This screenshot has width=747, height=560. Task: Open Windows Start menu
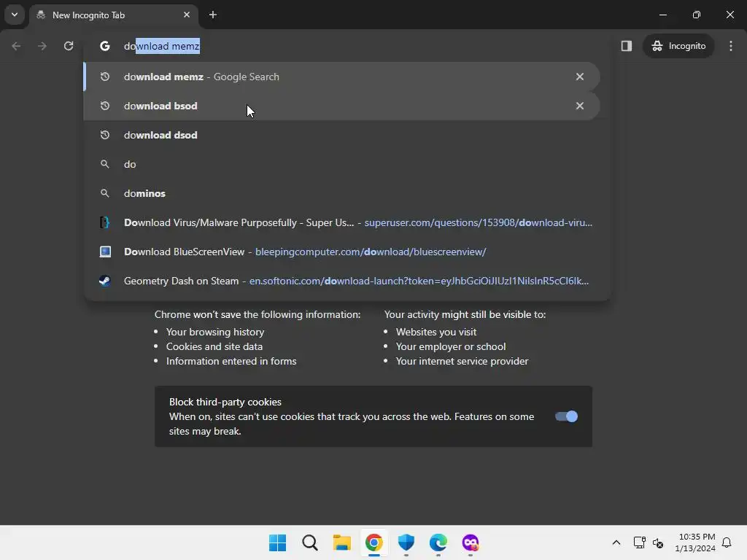278,542
